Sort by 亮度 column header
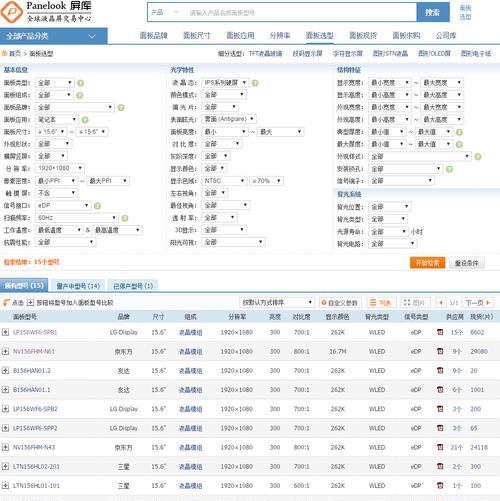This screenshot has height=501, width=500. [x=275, y=316]
